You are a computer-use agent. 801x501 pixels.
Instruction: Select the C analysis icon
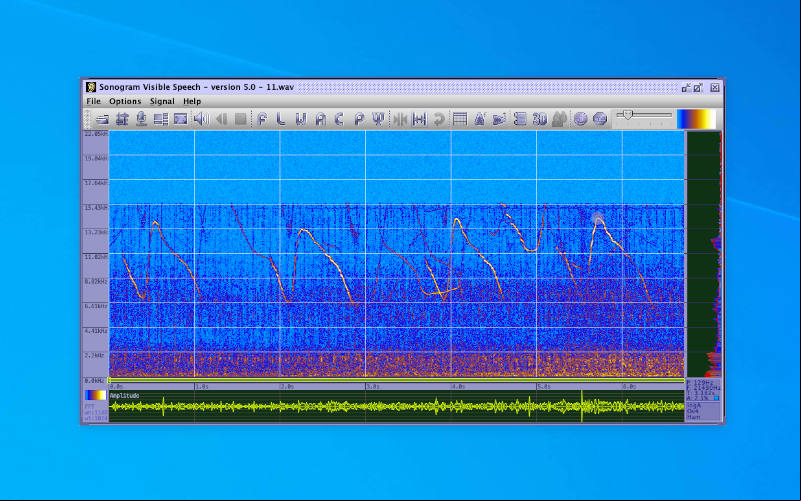click(x=340, y=120)
